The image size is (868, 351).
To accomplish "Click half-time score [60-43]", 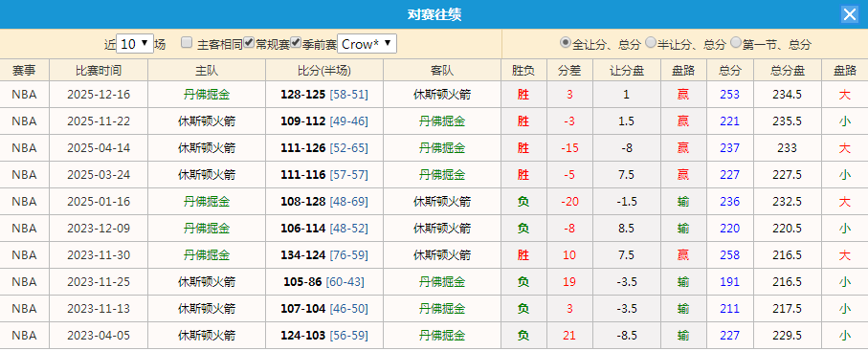I will [345, 282].
